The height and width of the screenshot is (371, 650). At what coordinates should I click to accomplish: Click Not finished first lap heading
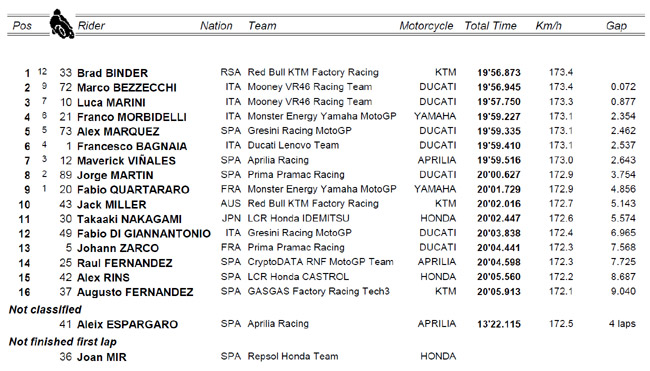[x=63, y=342]
